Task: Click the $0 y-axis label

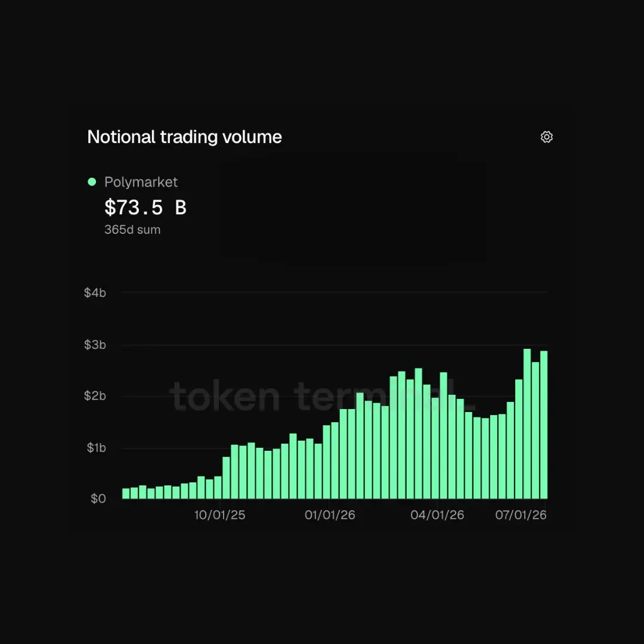Action: point(98,499)
